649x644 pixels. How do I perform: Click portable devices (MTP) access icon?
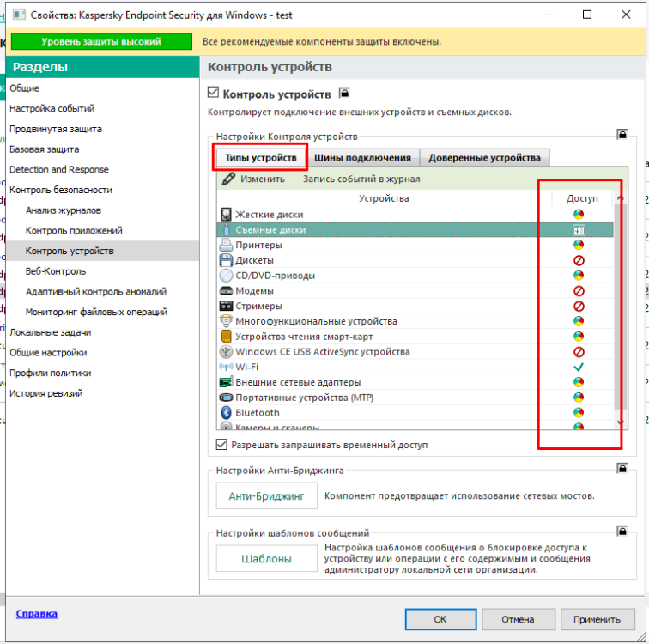coord(579,398)
